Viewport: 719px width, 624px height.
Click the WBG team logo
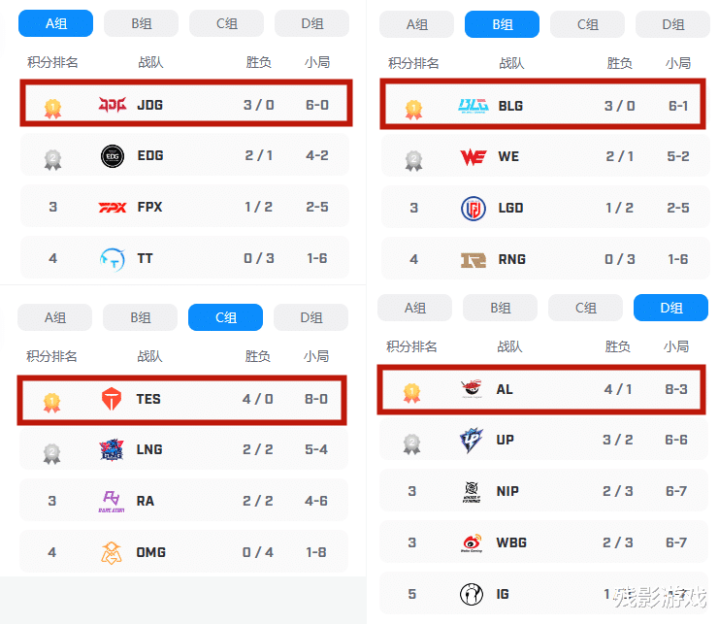tap(472, 543)
